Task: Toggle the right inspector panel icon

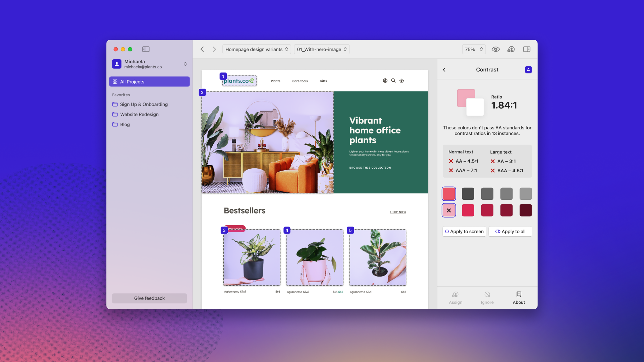Action: click(x=527, y=49)
